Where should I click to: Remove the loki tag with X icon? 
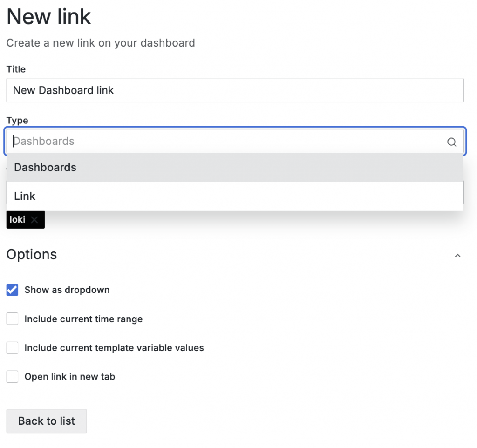click(34, 220)
